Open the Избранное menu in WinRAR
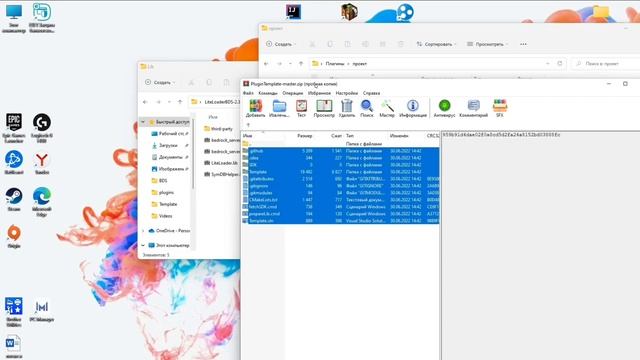The image size is (640, 360). [319, 93]
